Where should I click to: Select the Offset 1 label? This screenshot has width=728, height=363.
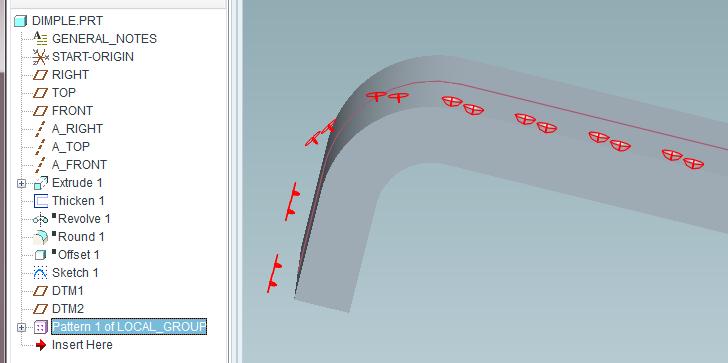(78, 255)
